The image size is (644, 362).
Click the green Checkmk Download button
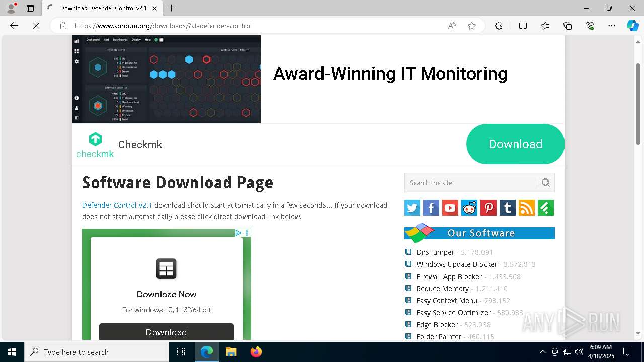515,144
